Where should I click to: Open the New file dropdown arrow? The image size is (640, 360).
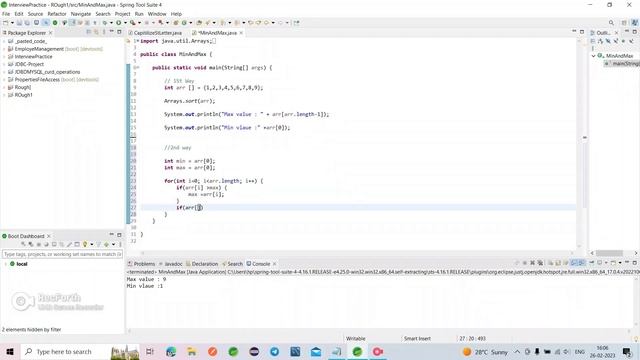12,23
